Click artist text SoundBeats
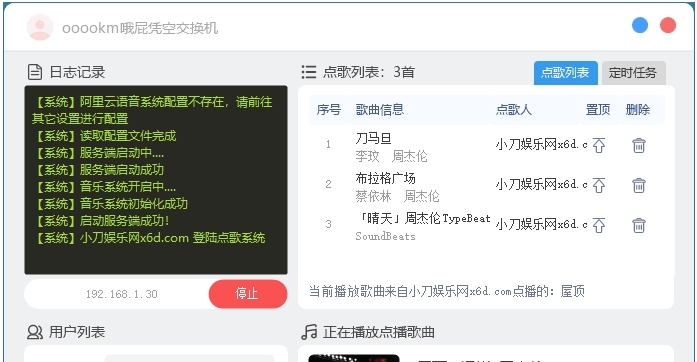The image size is (697, 362). (385, 236)
